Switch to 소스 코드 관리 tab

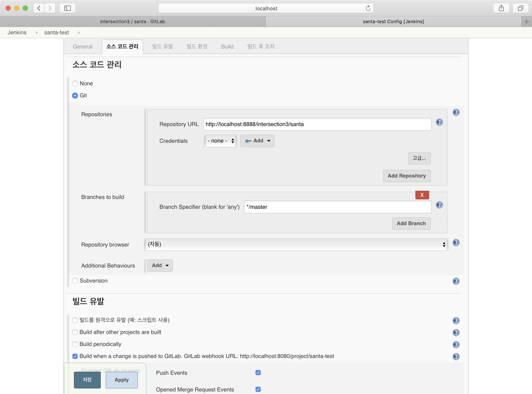coord(122,47)
